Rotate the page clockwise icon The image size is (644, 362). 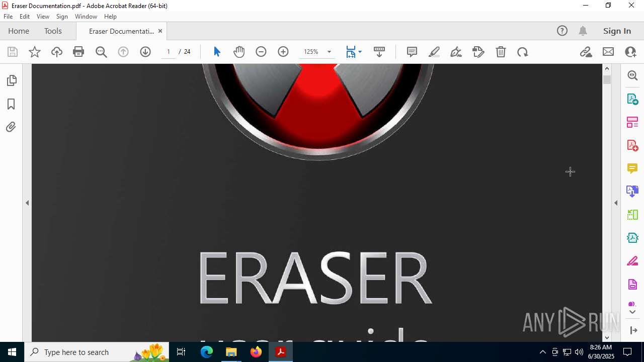(x=523, y=52)
